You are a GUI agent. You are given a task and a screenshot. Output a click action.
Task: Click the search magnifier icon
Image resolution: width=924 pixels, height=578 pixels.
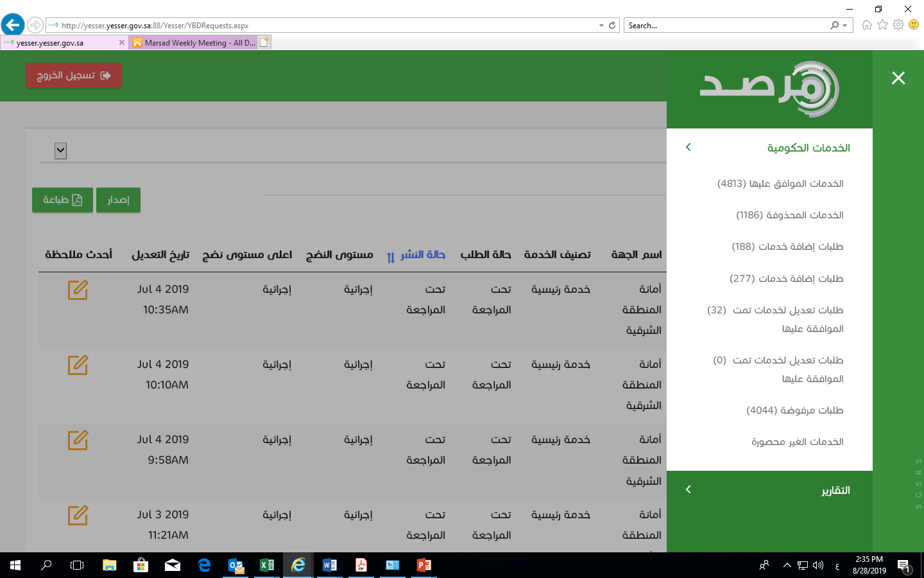pos(834,26)
